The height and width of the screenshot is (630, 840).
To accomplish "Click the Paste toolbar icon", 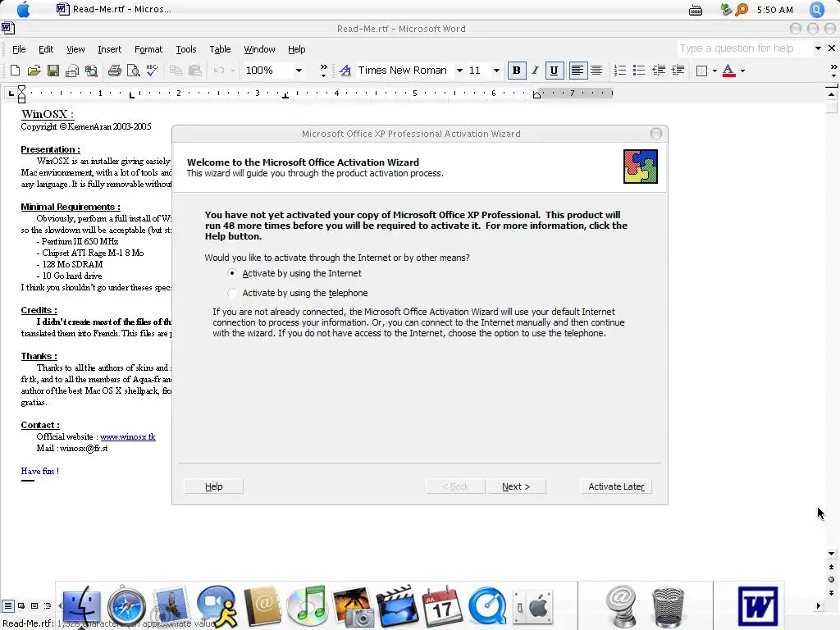I will [195, 71].
